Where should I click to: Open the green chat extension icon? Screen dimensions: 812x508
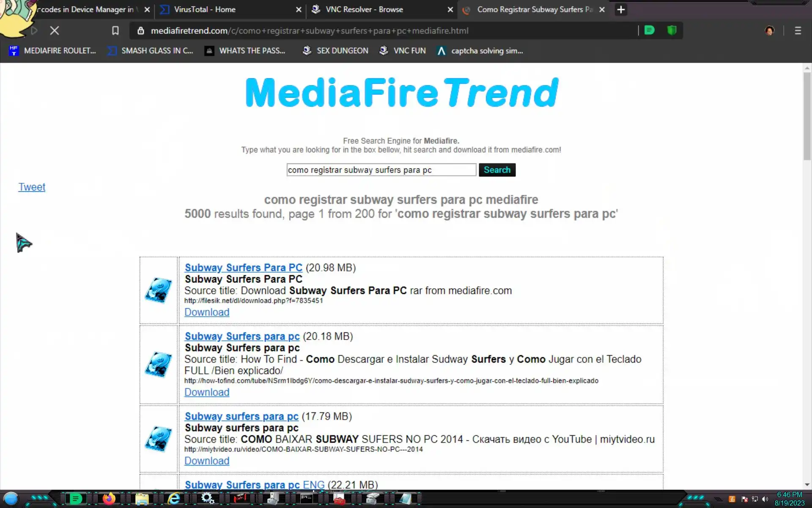649,30
